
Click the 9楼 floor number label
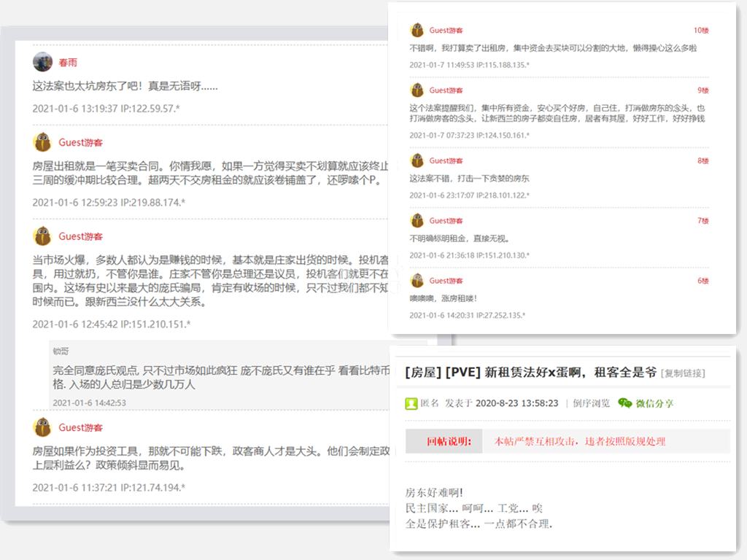click(x=703, y=90)
